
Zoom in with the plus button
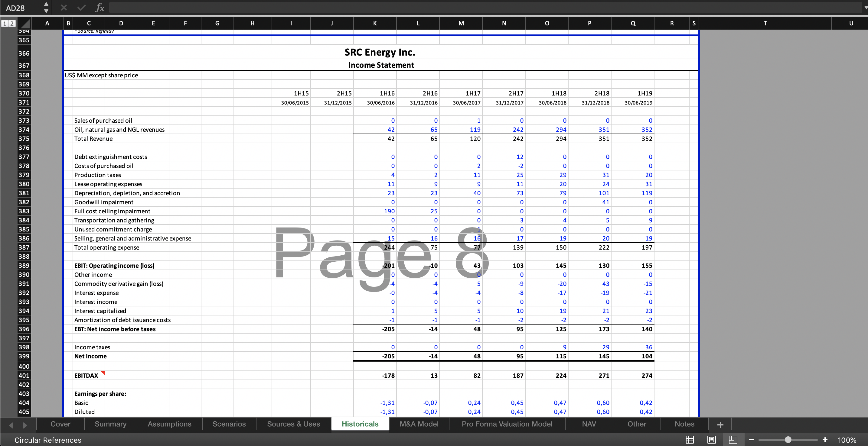(825, 440)
